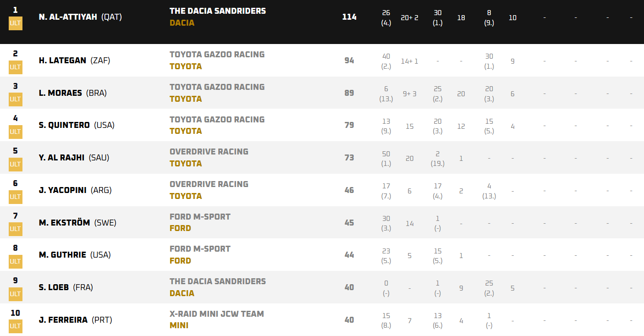The image size is (644, 336).
Task: Click Ferreira's total points 40
Action: point(349,320)
